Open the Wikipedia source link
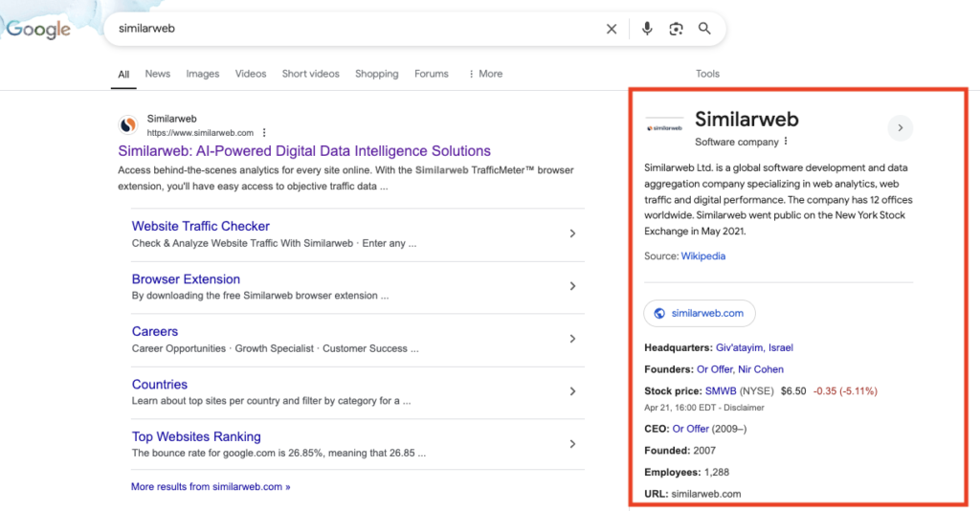Image resolution: width=980 pixels, height=511 pixels. [703, 256]
